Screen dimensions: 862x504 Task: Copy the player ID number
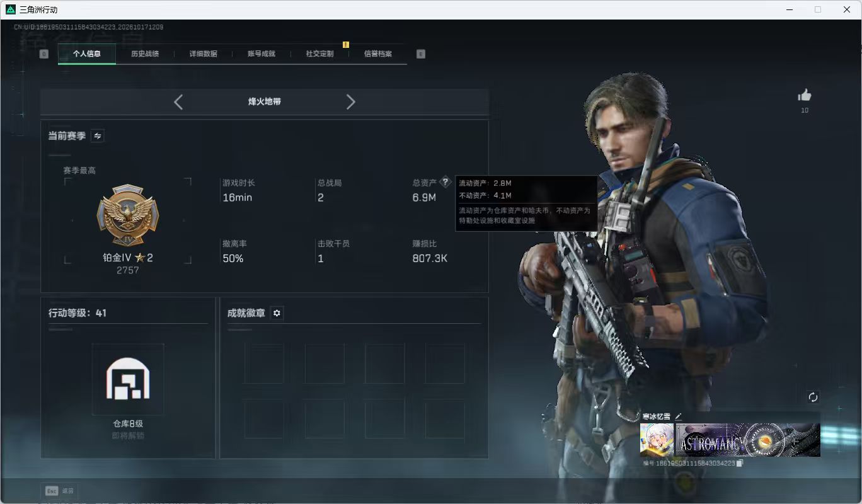pyautogui.click(x=740, y=463)
